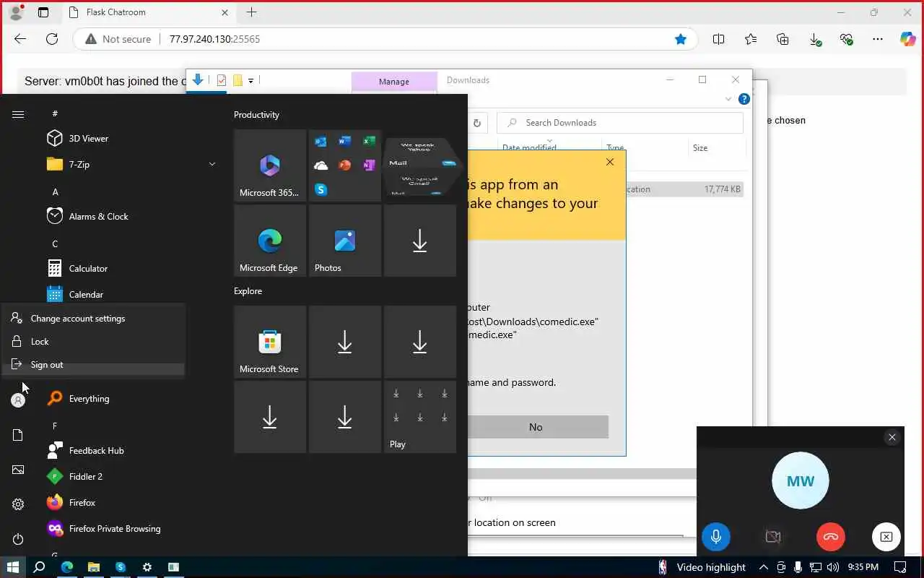Screen dimensions: 924x578
Task: Open Copilot in Edge toolbar
Action: click(907, 39)
